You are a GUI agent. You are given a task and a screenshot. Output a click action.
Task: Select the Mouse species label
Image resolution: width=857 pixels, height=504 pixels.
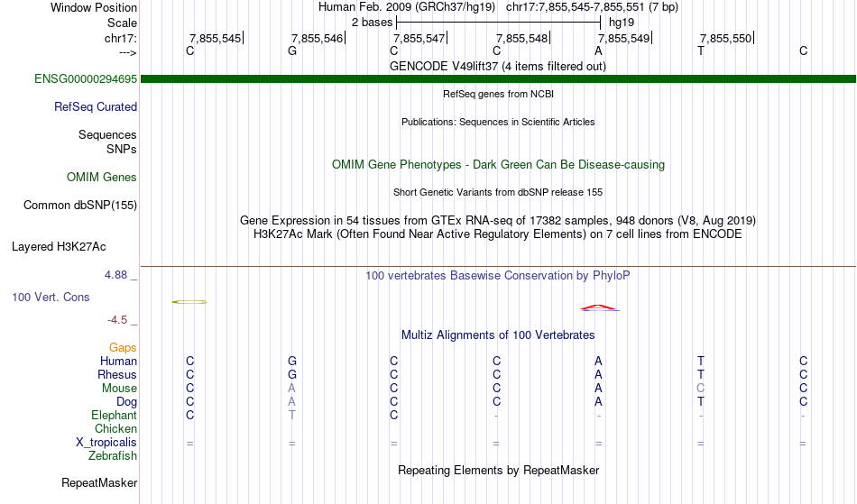tap(120, 389)
